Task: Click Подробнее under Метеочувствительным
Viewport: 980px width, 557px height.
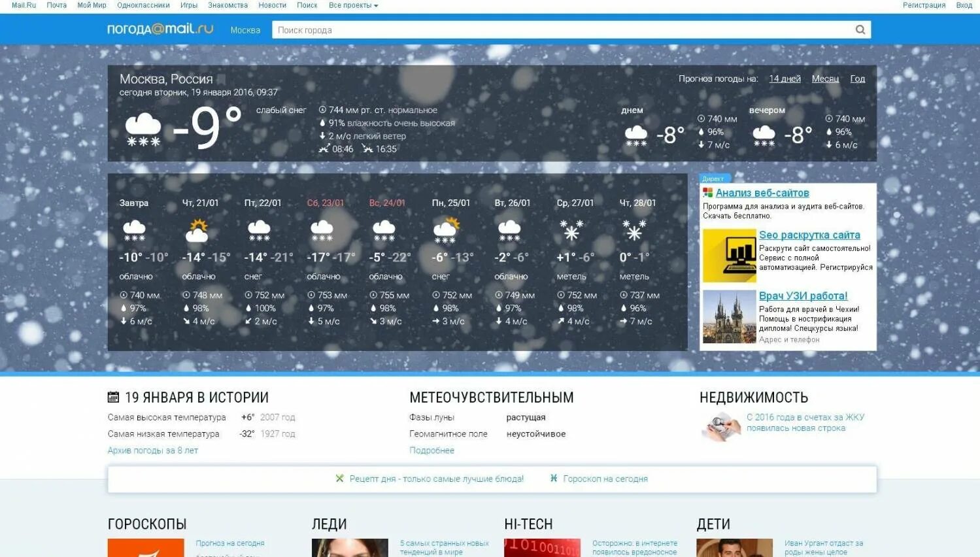Action: tap(431, 450)
